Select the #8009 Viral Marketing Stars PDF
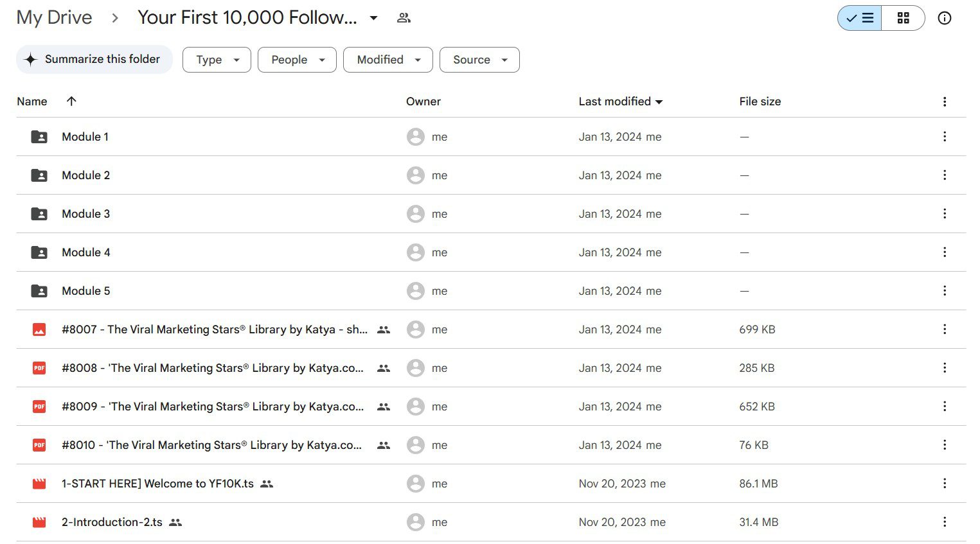Screen dimensions: 980x544 [213, 407]
